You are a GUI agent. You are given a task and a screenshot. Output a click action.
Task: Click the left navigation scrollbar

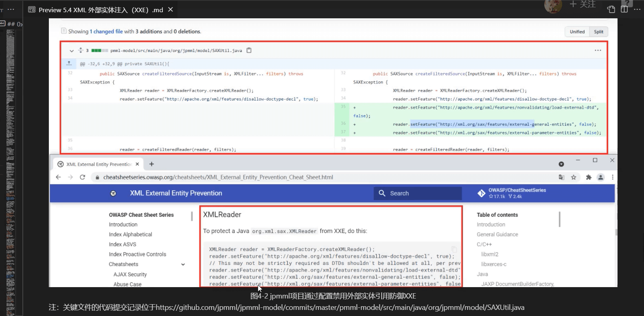[192, 216]
